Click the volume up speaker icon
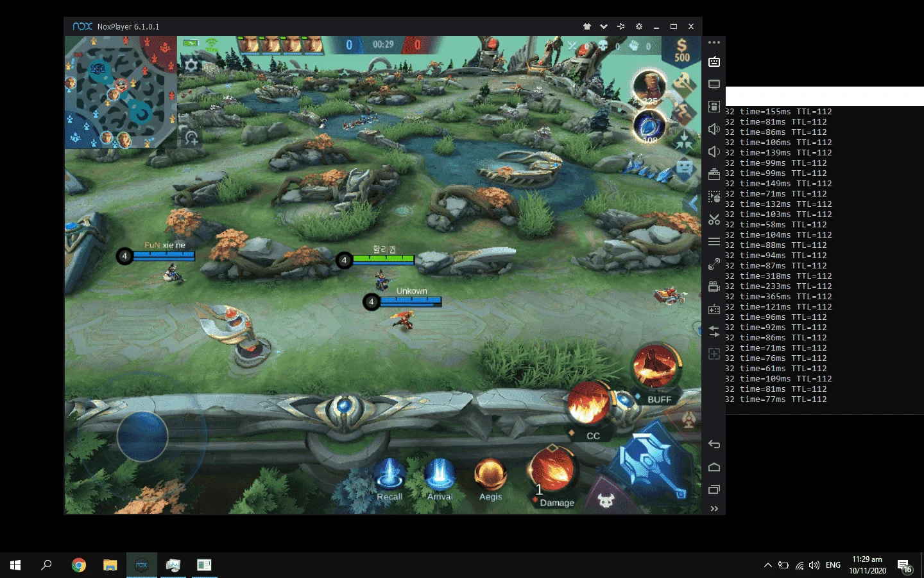The width and height of the screenshot is (924, 578). point(714,129)
